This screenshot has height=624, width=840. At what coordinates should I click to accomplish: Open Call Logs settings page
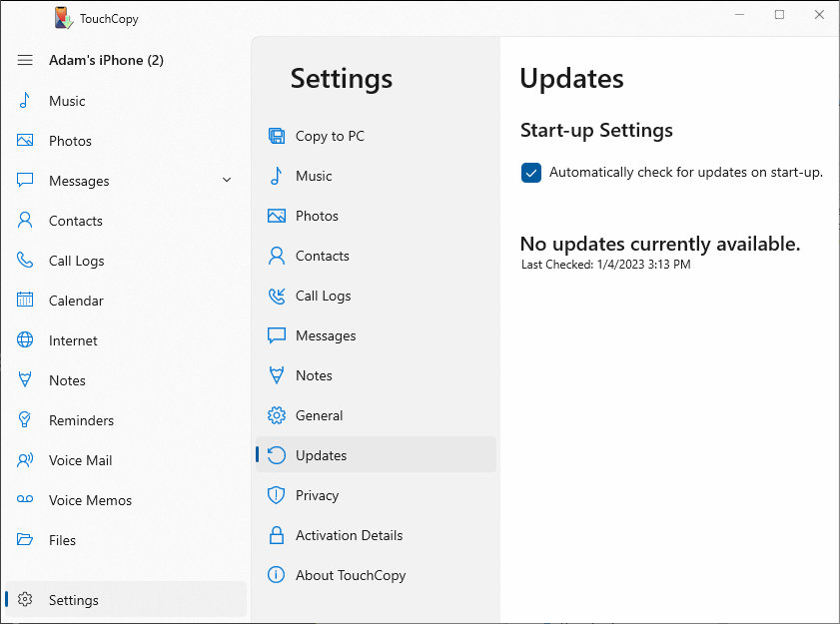[x=377, y=296]
